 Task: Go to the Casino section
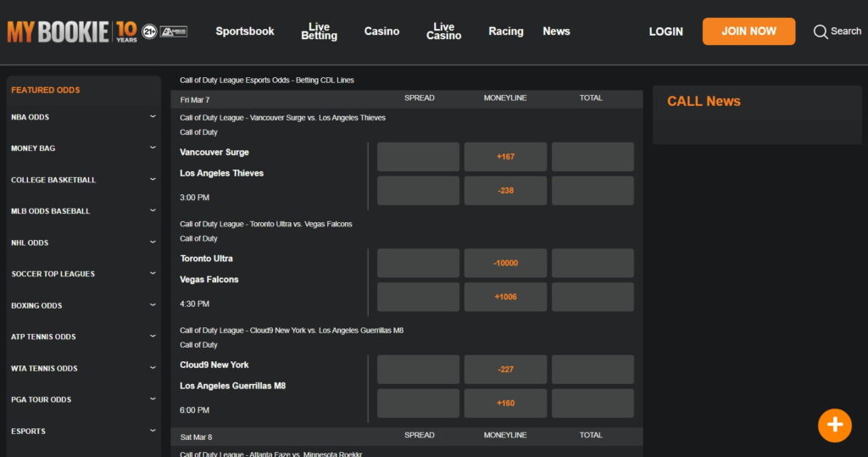click(x=381, y=31)
